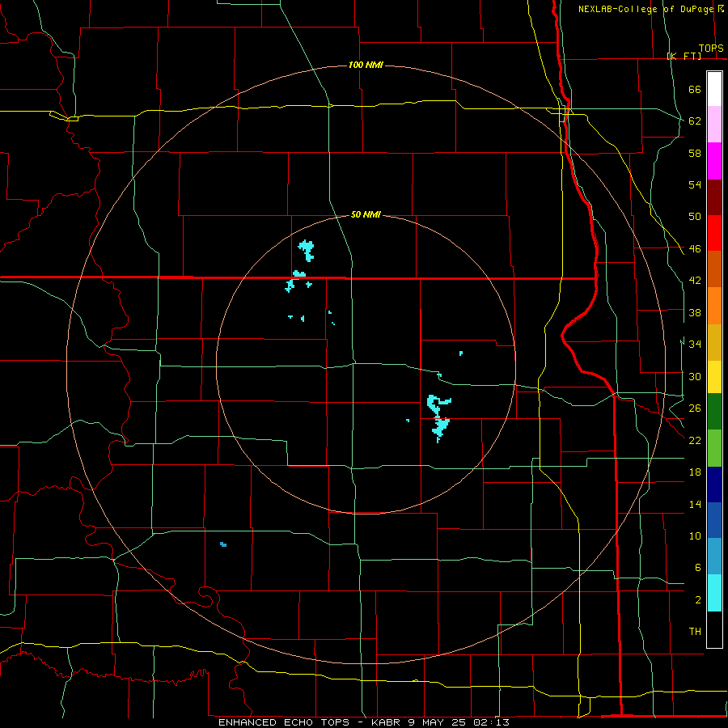The height and width of the screenshot is (728, 728).
Task: Click the 18 legend value
Action: coord(695,472)
